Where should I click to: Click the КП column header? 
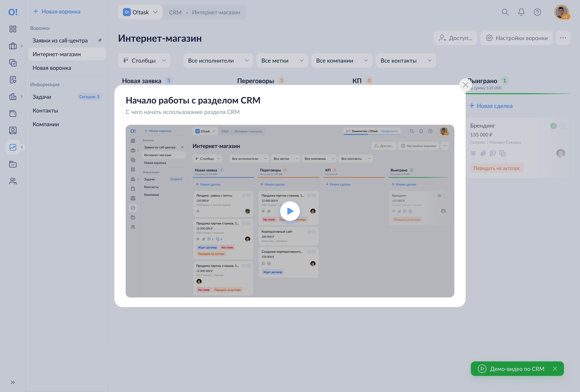[x=357, y=81]
